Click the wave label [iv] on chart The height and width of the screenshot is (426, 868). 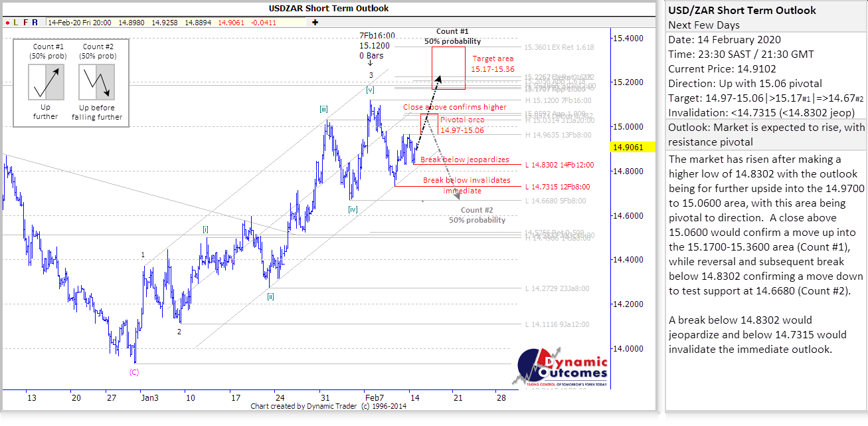coord(353,209)
